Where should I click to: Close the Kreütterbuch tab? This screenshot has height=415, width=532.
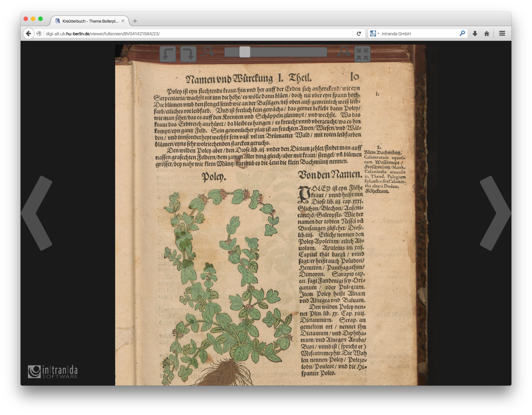[x=123, y=21]
